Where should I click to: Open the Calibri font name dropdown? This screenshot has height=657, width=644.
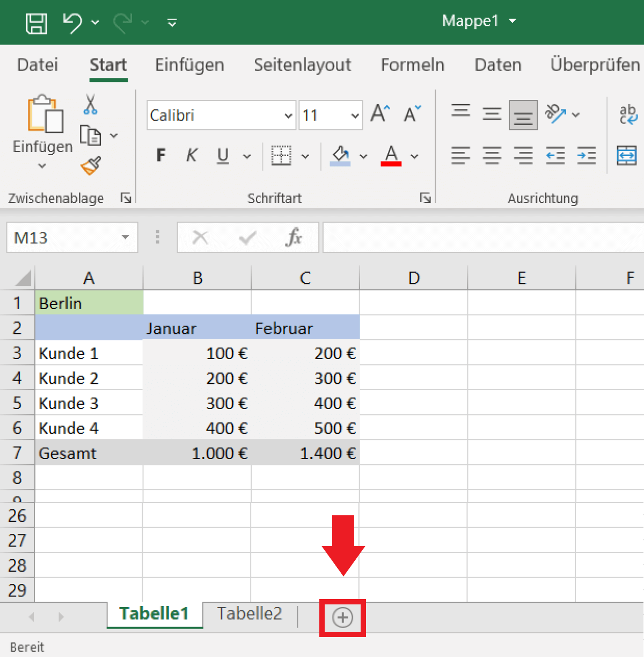[288, 116]
